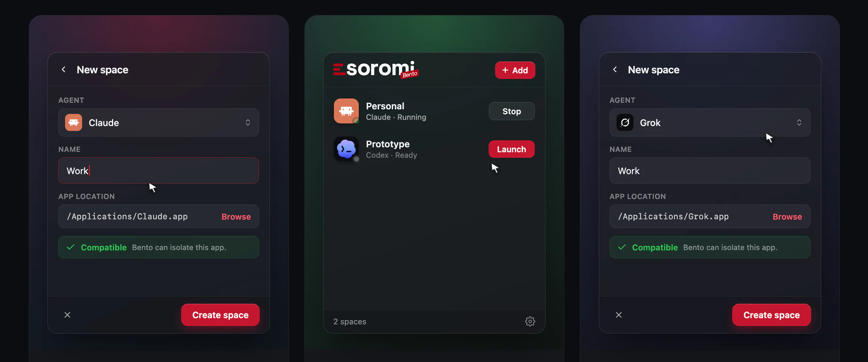Viewport: 868px width, 362px height.
Task: Launch the Prototype space
Action: (512, 149)
